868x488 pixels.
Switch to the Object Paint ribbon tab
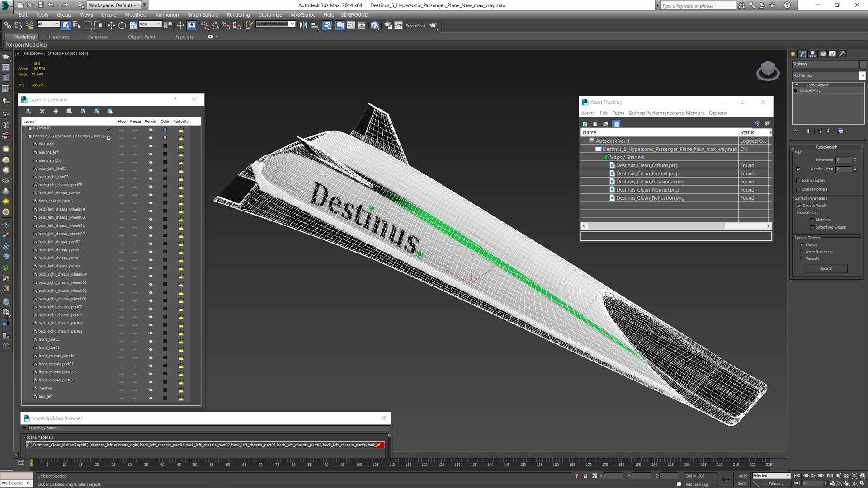pos(142,37)
